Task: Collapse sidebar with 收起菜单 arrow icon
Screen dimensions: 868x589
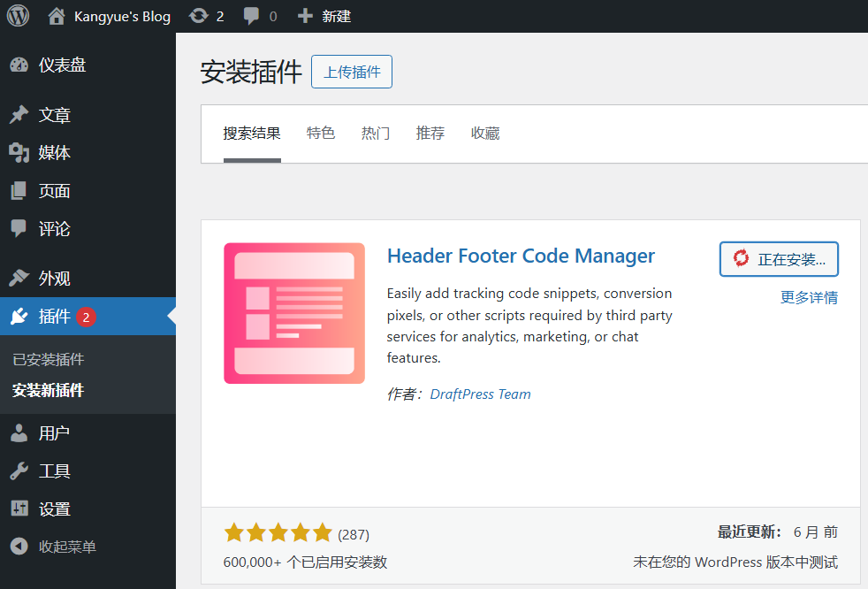Action: 19,547
